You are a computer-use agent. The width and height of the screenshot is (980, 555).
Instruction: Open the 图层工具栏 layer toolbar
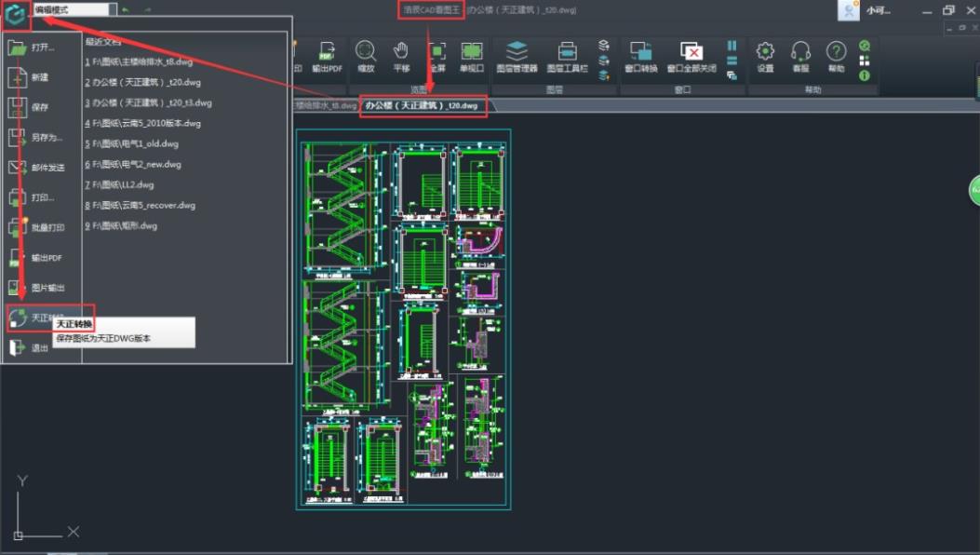568,57
